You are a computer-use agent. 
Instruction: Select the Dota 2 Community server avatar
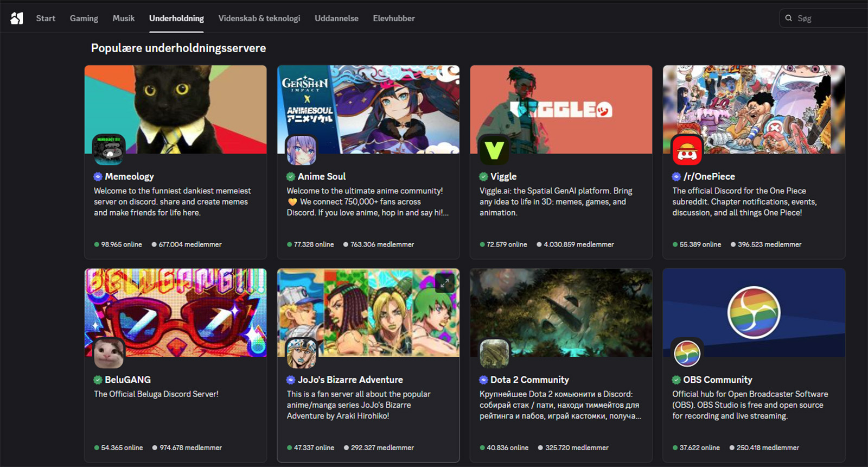494,353
